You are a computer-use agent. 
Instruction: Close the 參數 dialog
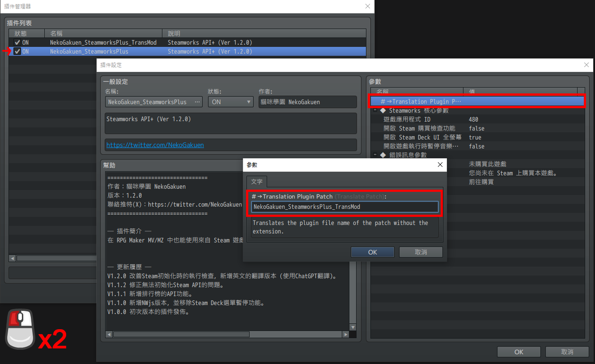440,165
